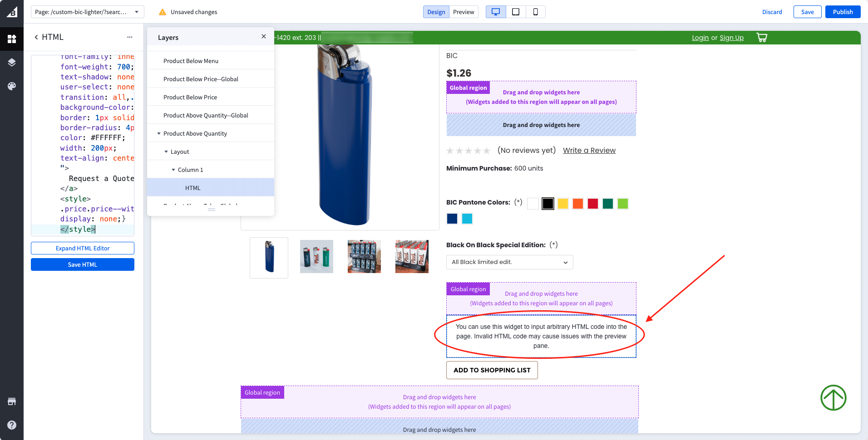Open the Help question mark icon
Screen dimensions: 868x440
12,425
